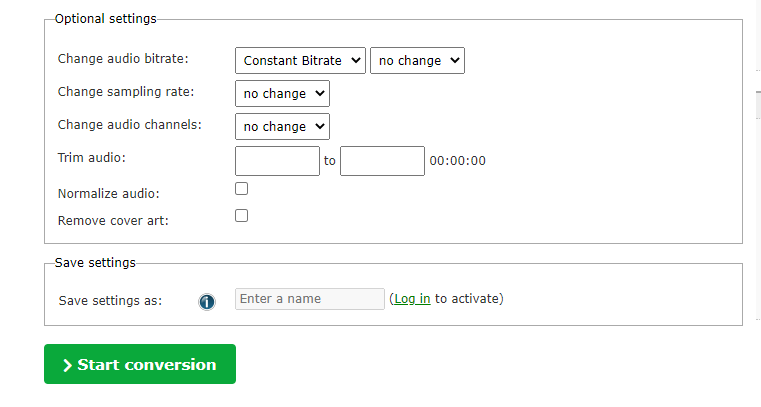Click the 00:00:00 duration text

tap(457, 161)
